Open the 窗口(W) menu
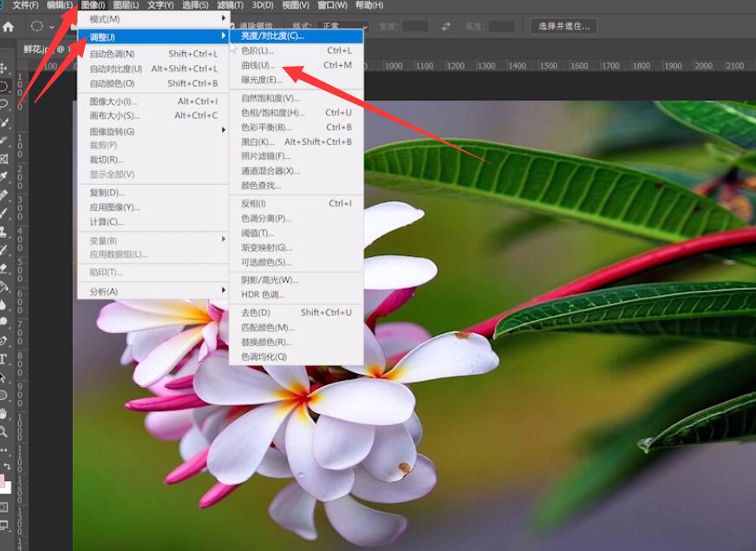The width and height of the screenshot is (756, 551). click(x=332, y=5)
